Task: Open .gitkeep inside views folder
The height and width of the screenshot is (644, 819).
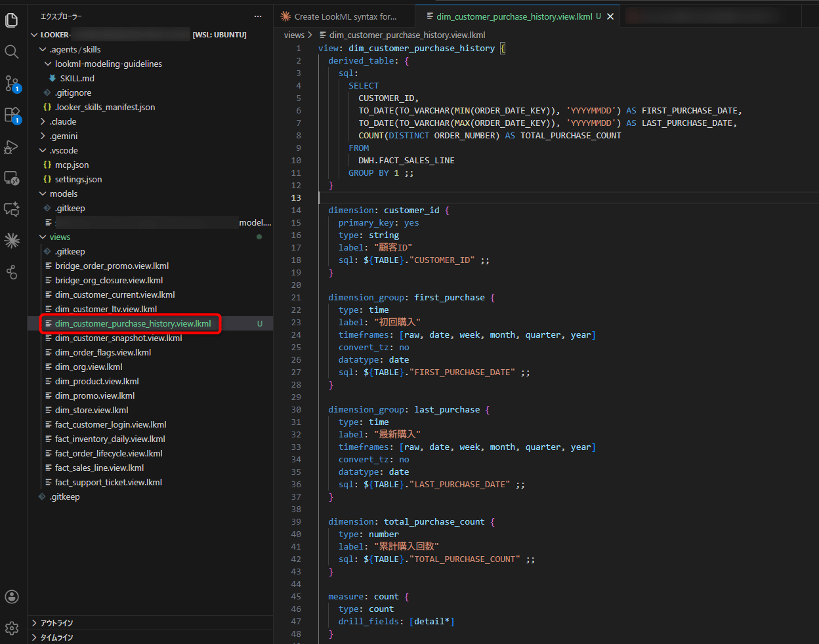Action: (150, 251)
